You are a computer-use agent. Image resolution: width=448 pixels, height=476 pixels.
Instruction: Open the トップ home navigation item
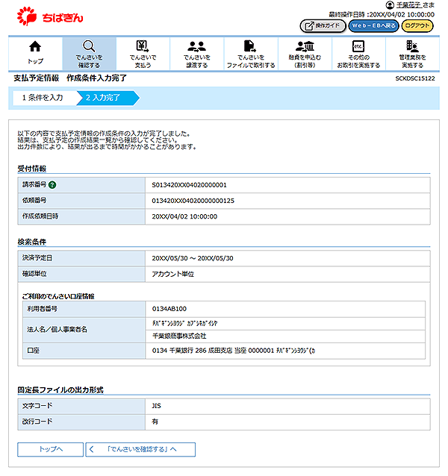click(36, 54)
